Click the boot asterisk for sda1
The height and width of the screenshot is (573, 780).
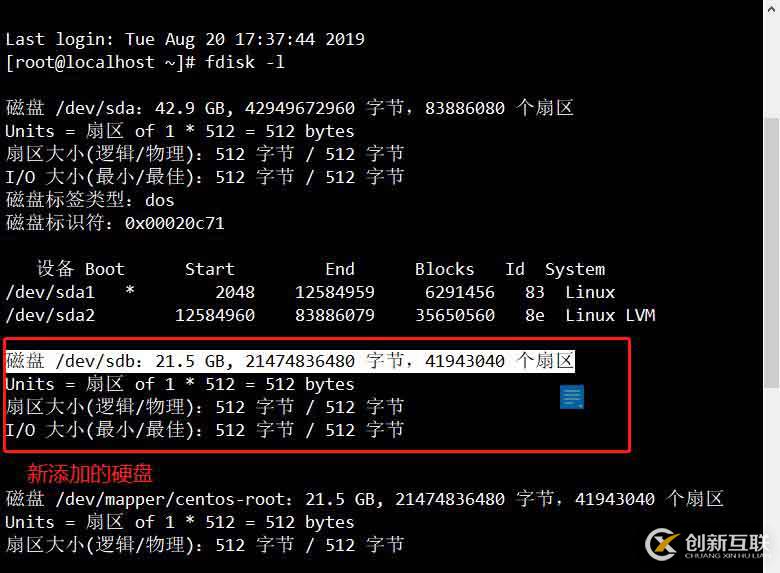(x=130, y=289)
